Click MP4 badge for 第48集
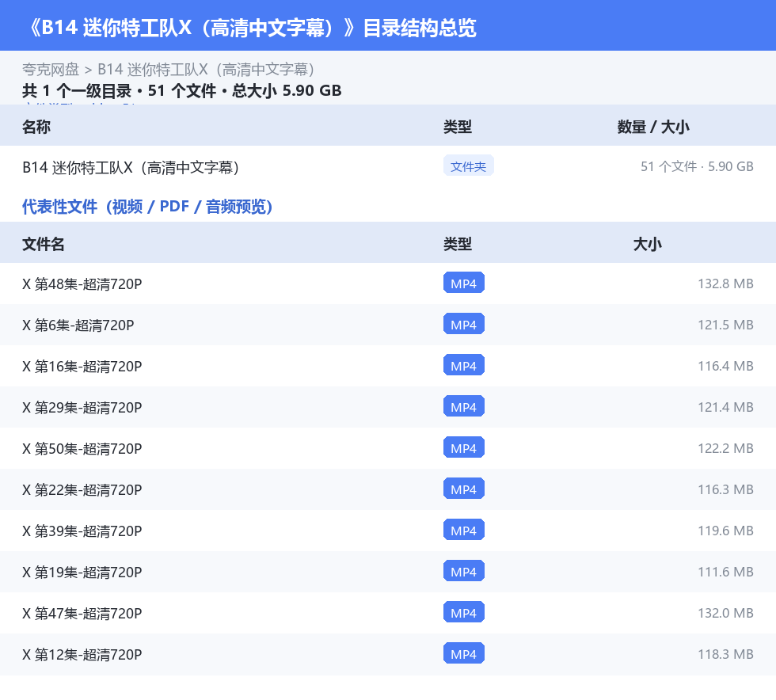Image resolution: width=776 pixels, height=700 pixels. pos(464,283)
